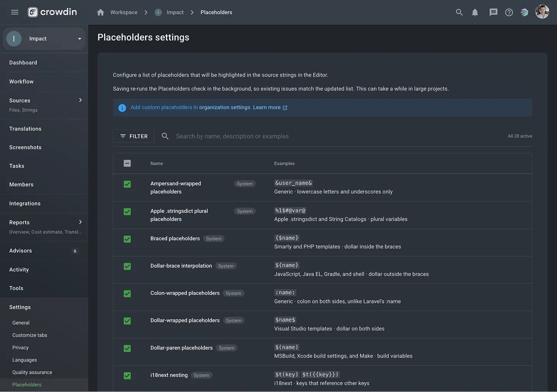Uncheck Apple .stringsdict plural placeholders

coord(127,212)
